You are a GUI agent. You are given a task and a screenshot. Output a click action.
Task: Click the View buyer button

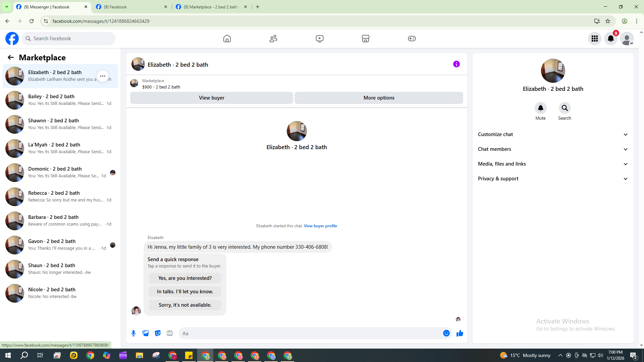[211, 98]
